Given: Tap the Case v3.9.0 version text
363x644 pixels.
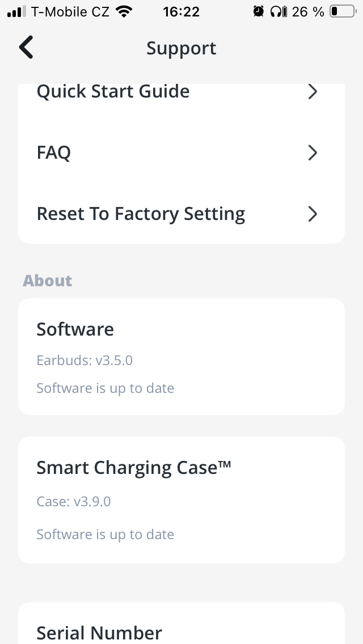Looking at the screenshot, I should (x=74, y=502).
